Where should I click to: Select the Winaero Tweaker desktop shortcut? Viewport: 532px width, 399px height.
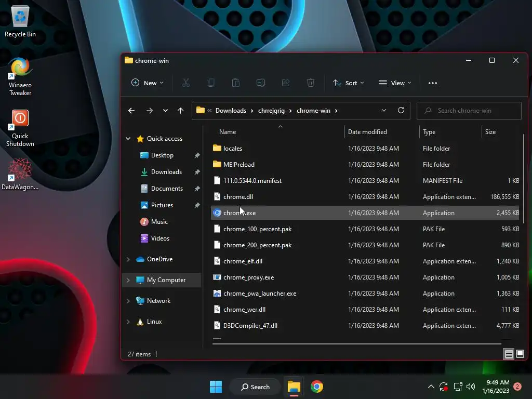pyautogui.click(x=20, y=77)
